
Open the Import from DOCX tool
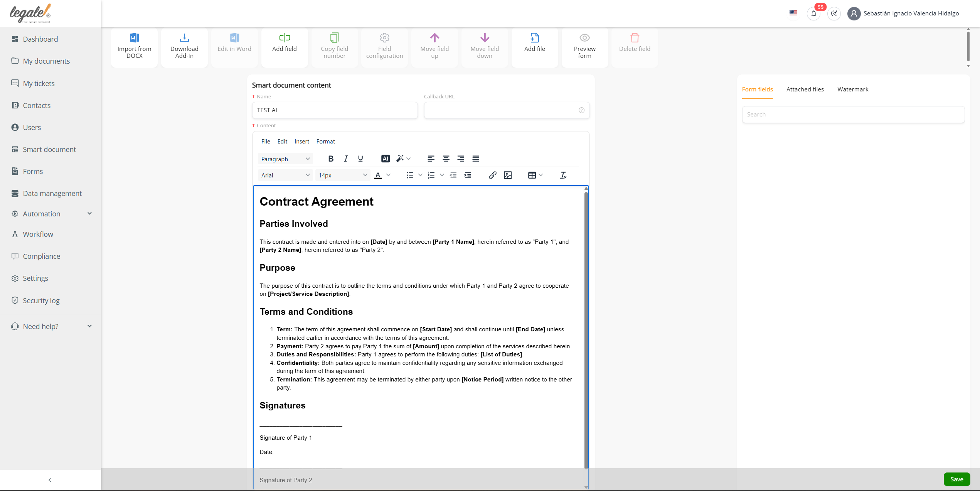[134, 47]
